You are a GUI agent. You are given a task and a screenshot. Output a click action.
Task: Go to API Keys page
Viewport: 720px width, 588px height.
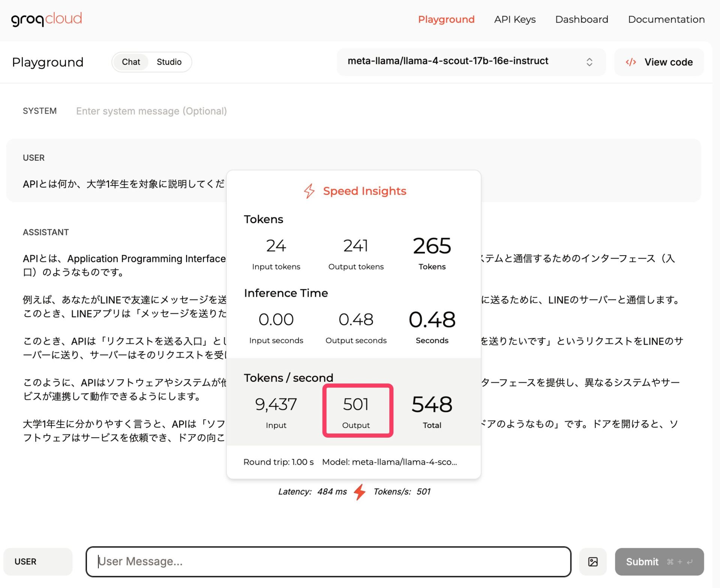click(514, 19)
